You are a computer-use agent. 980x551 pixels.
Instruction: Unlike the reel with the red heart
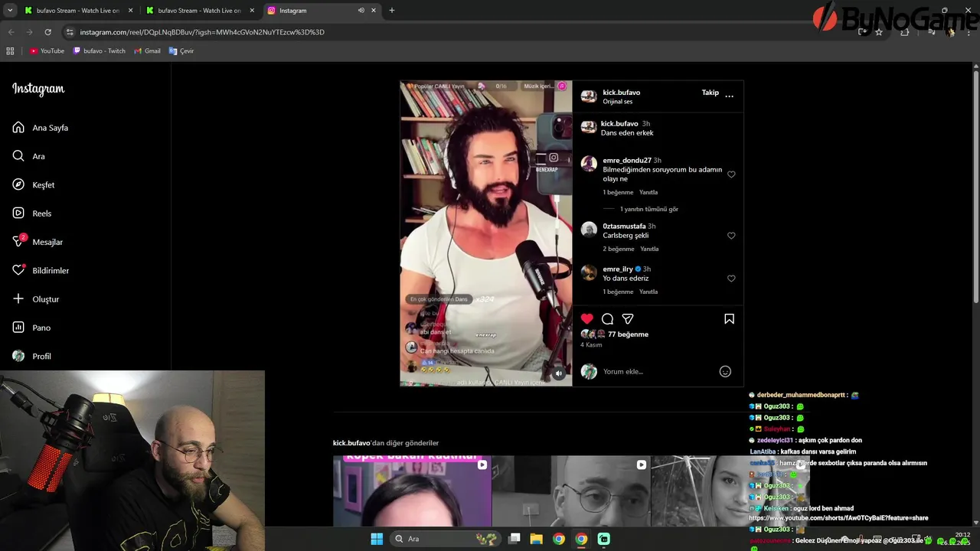tap(587, 318)
